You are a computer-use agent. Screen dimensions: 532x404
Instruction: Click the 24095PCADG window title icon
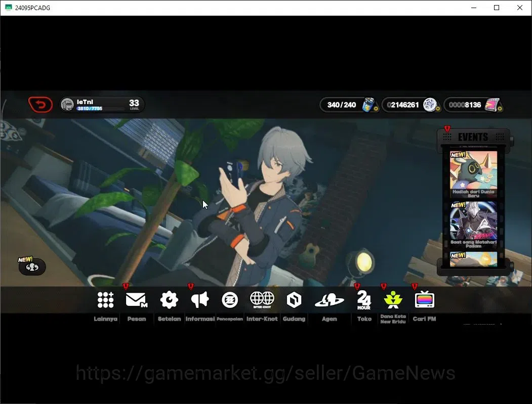[x=9, y=8]
